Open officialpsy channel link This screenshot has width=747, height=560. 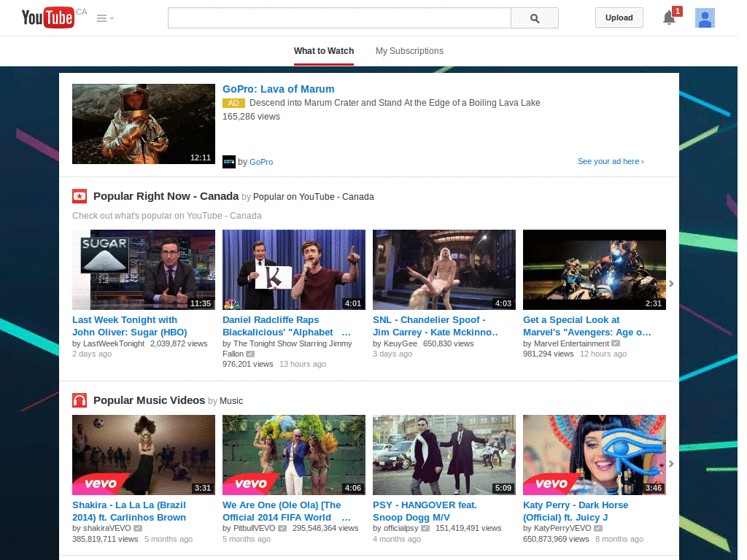click(x=401, y=528)
